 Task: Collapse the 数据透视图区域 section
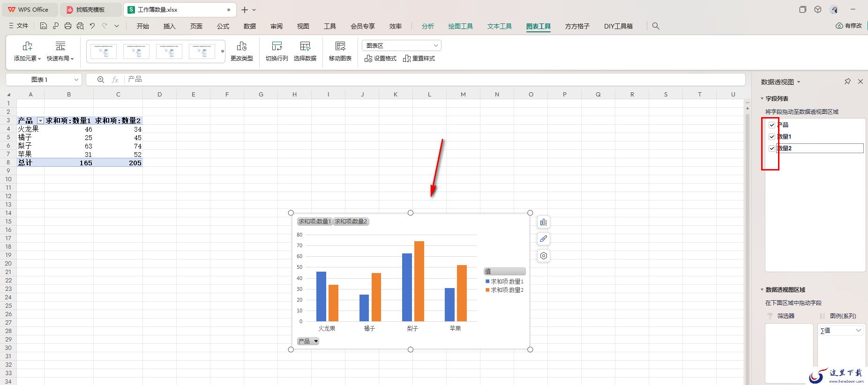pyautogui.click(x=762, y=290)
